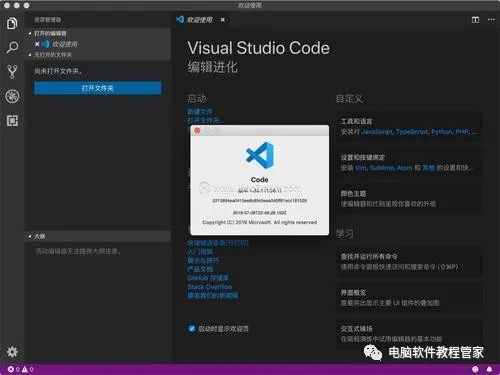Open the Source Control view
This screenshot has width=500, height=375.
click(12, 72)
